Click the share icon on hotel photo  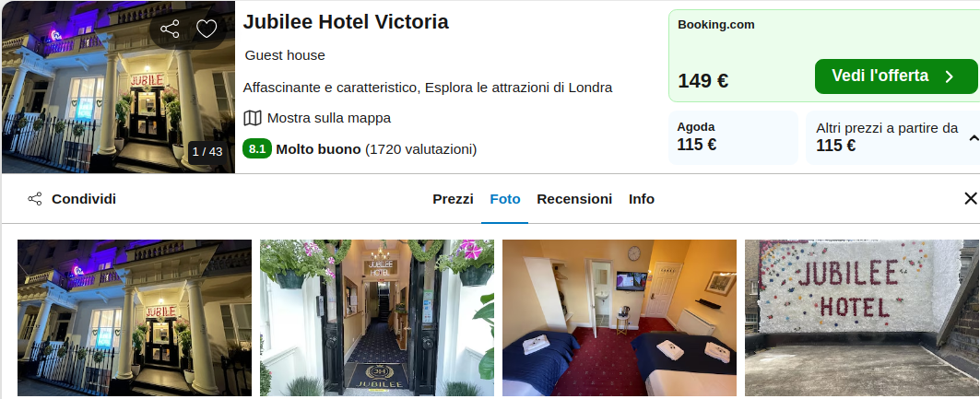click(x=170, y=29)
